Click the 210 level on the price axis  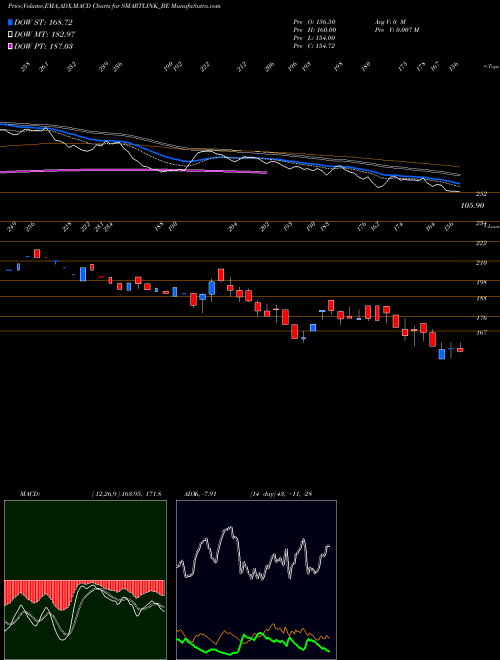481,263
